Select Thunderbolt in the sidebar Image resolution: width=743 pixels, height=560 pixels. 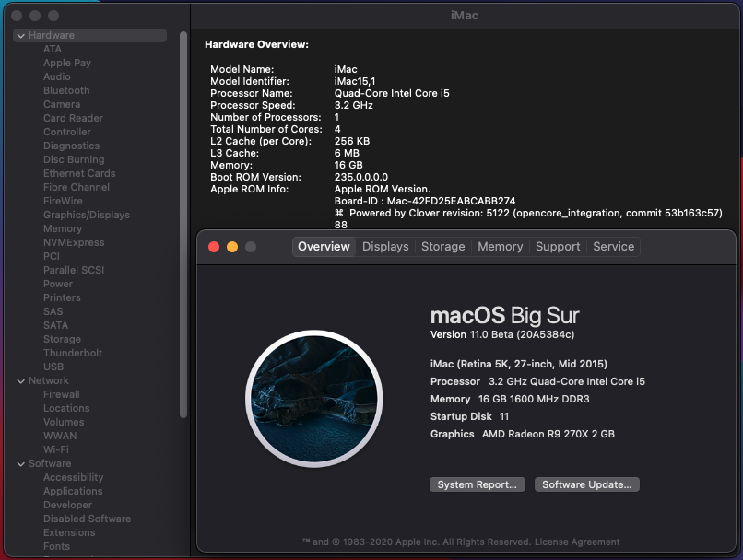click(x=73, y=353)
